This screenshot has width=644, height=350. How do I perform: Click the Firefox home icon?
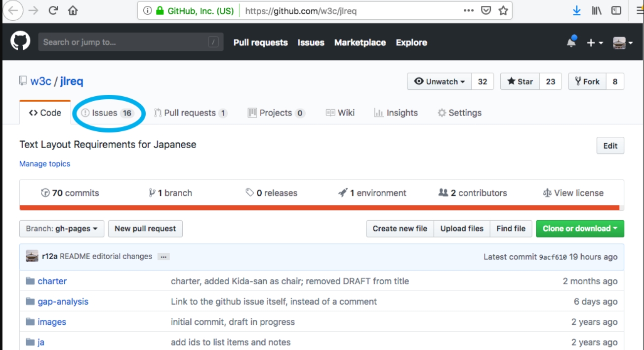click(x=73, y=10)
